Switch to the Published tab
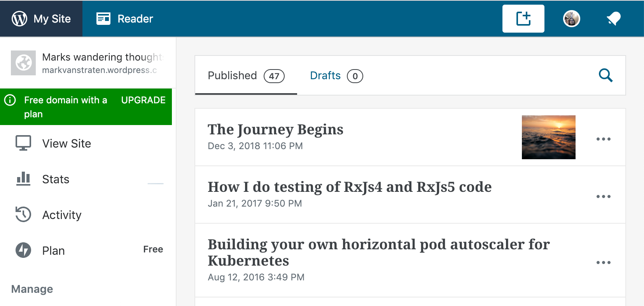The width and height of the screenshot is (644, 306). (246, 76)
